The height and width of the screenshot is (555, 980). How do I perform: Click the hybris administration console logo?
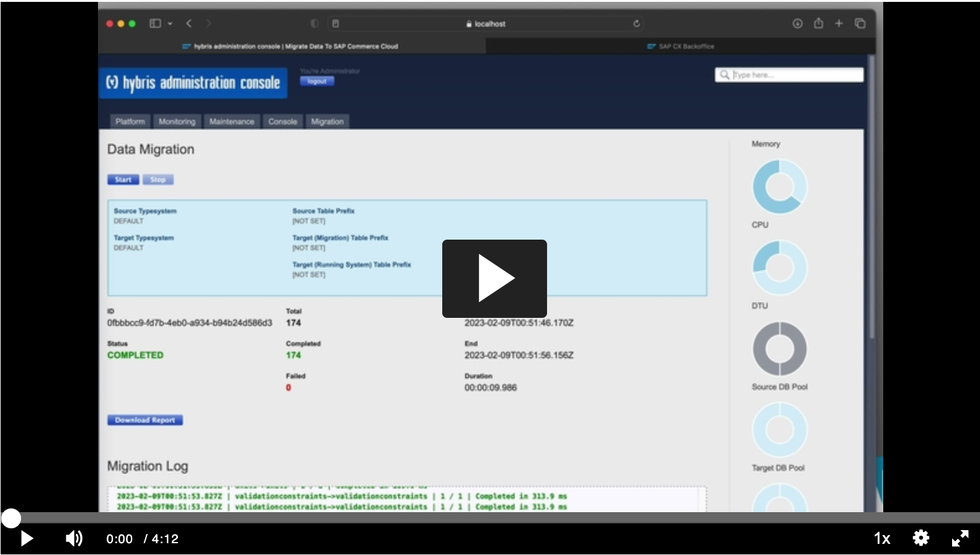[x=193, y=83]
